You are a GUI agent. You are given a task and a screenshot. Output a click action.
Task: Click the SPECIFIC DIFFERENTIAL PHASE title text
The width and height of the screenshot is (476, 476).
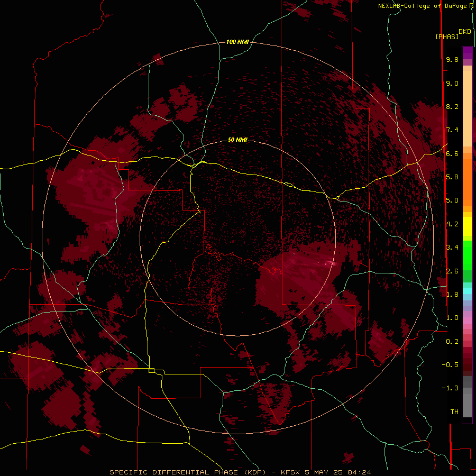click(x=173, y=472)
